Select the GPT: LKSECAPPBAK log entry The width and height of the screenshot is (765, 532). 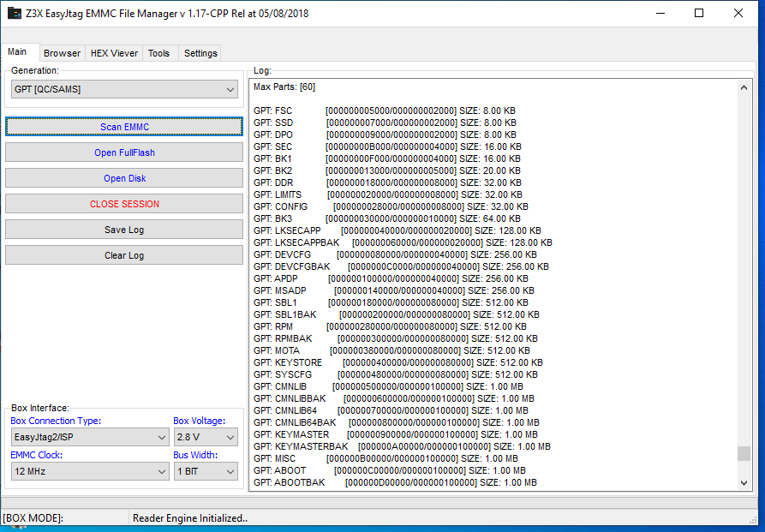coord(403,242)
